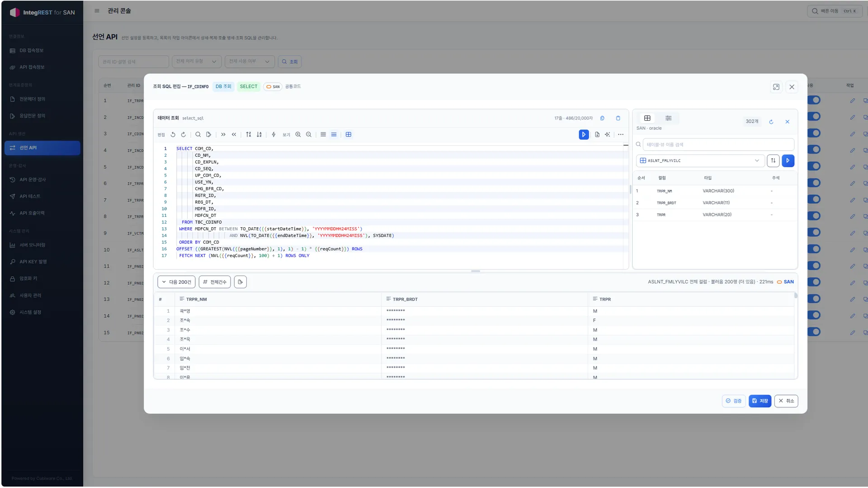Open the ASLNT_FMLYVILC table dropdown
This screenshot has height=488, width=868.
(700, 161)
